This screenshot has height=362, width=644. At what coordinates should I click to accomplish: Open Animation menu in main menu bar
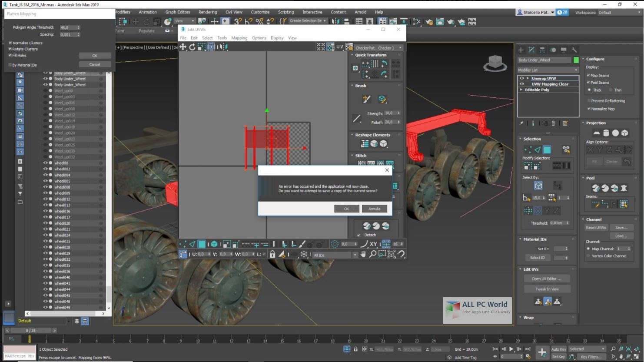(x=148, y=12)
